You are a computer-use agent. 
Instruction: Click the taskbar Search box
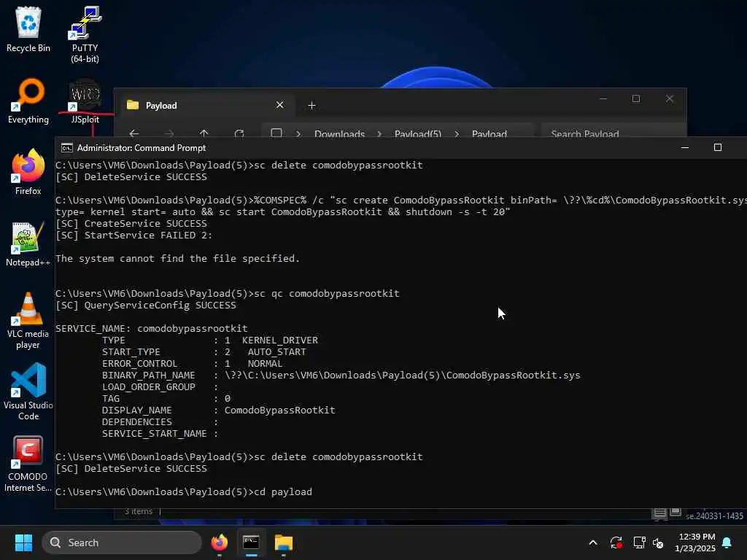(x=122, y=542)
